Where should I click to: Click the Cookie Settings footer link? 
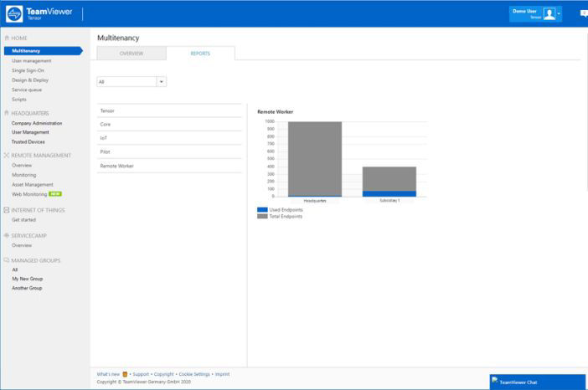[194, 374]
